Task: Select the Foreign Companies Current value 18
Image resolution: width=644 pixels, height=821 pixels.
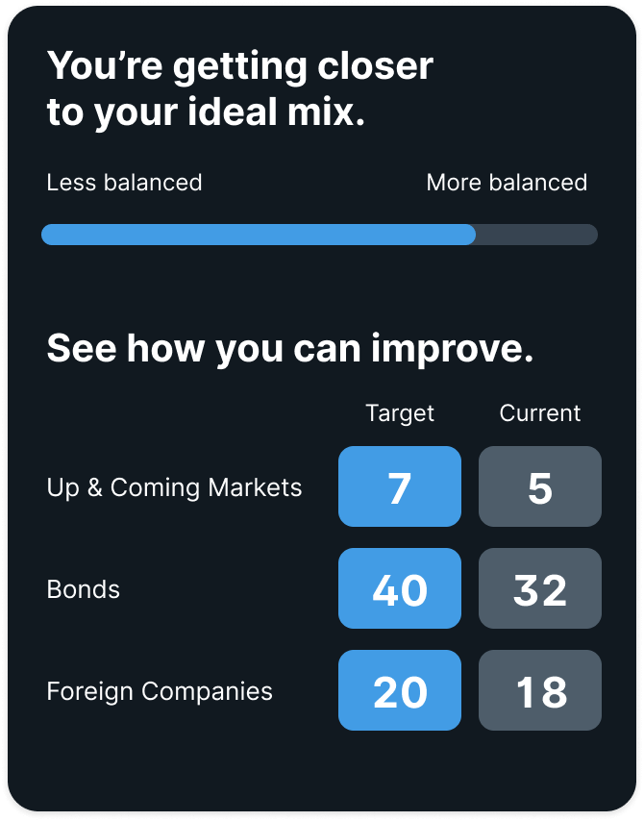Action: click(539, 690)
